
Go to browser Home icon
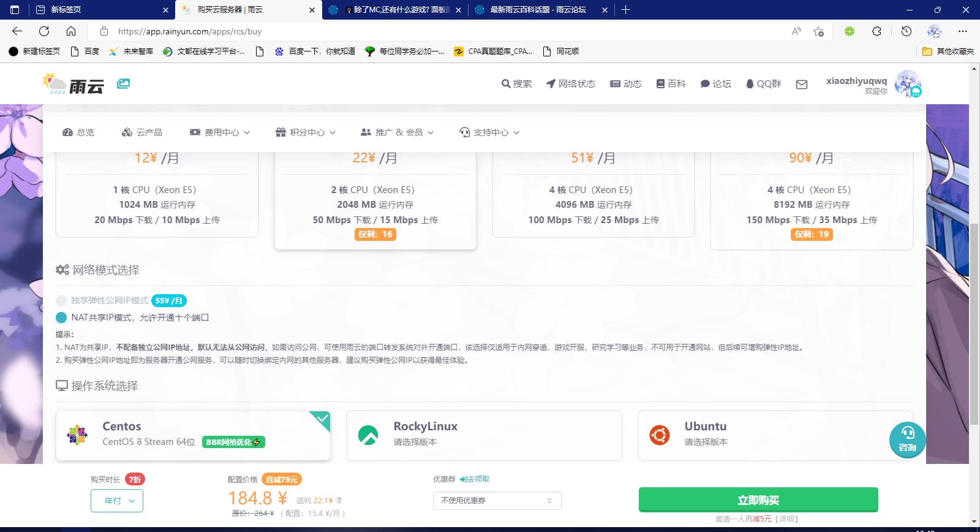(71, 31)
